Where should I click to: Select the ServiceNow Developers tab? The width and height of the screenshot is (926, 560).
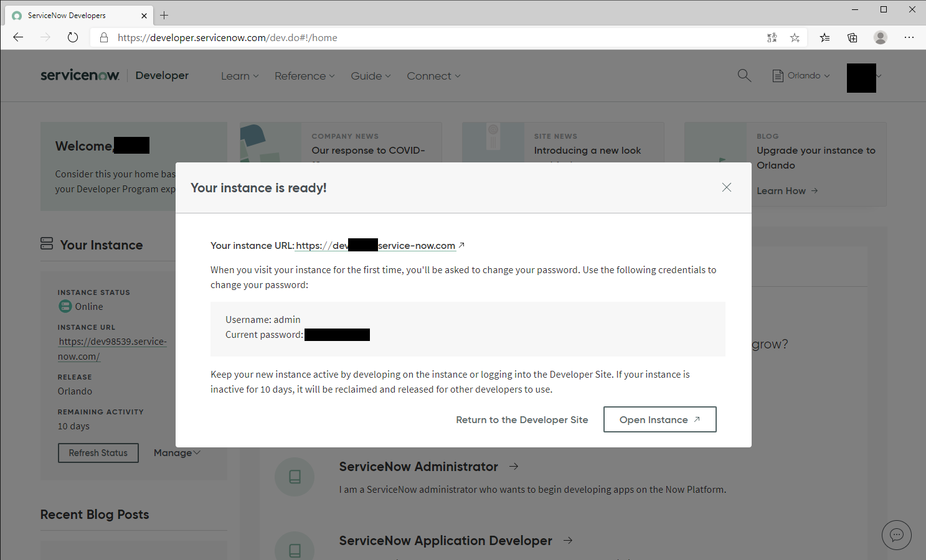[x=79, y=16]
